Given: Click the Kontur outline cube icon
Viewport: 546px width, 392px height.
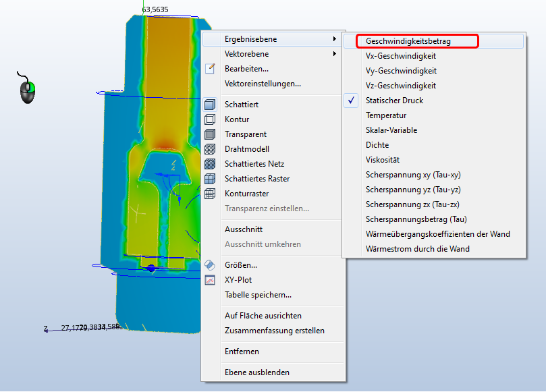Looking at the screenshot, I should (210, 119).
